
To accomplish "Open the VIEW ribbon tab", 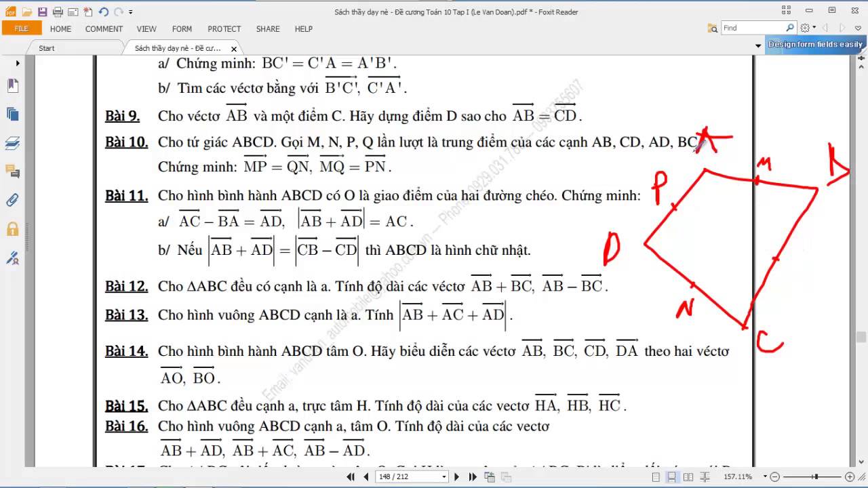I will click(146, 29).
